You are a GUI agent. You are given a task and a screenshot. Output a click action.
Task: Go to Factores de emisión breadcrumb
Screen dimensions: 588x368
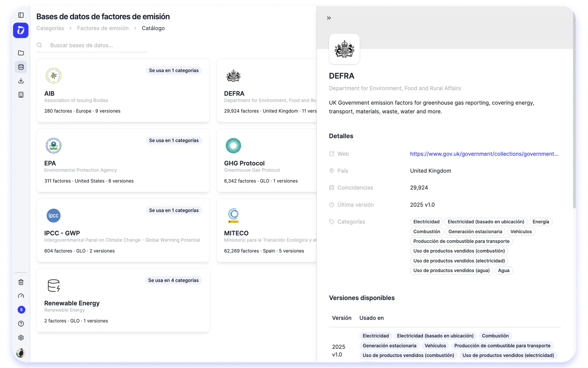(103, 28)
